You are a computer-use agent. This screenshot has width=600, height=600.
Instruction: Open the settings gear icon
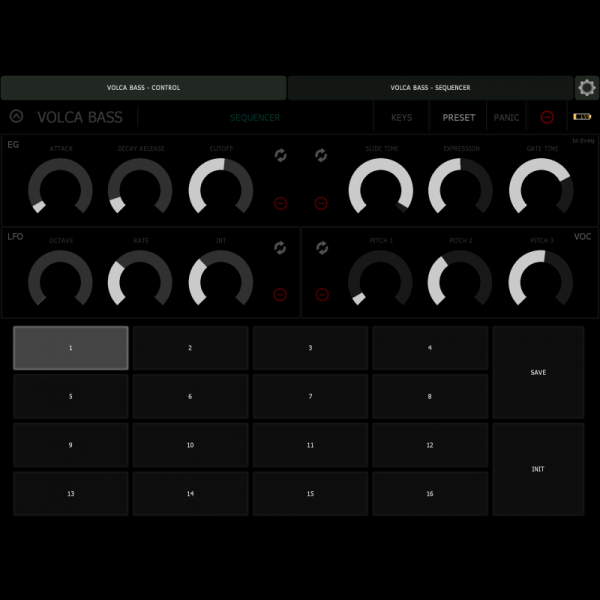[587, 88]
